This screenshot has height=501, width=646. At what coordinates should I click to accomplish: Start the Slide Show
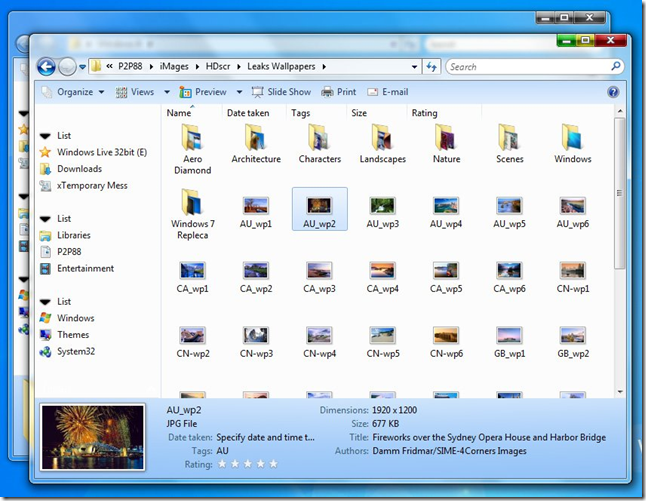[281, 92]
